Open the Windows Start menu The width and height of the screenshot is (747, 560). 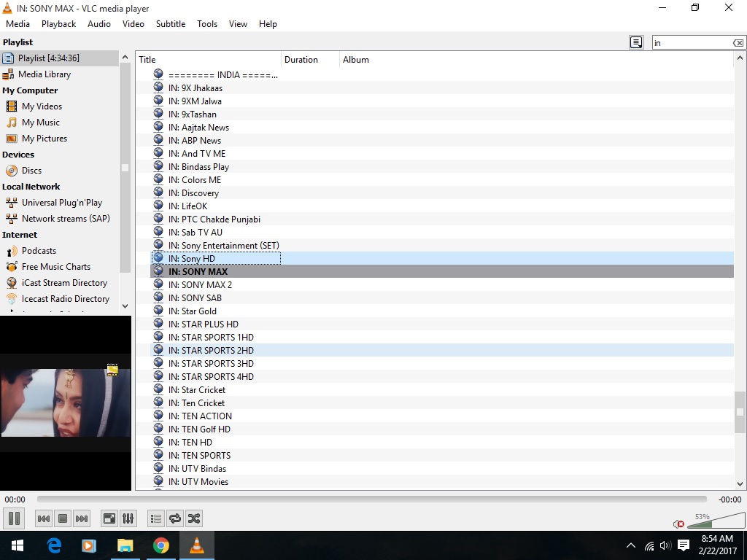(18, 545)
